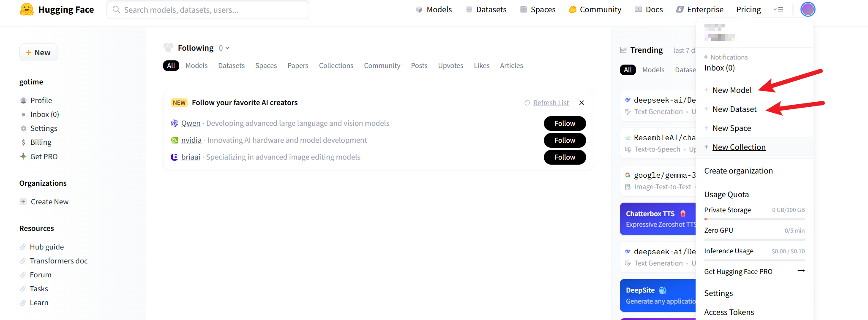Click the Hugging Face emoji logo

27,9
